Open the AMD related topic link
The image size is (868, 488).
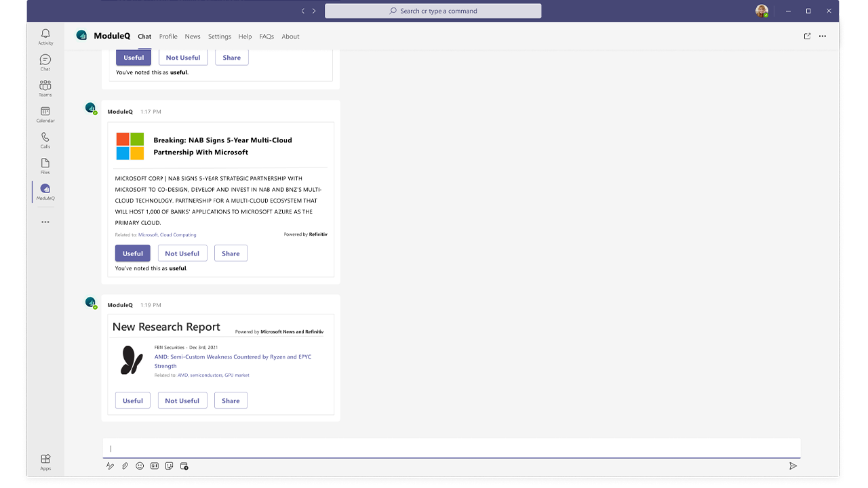click(x=183, y=375)
